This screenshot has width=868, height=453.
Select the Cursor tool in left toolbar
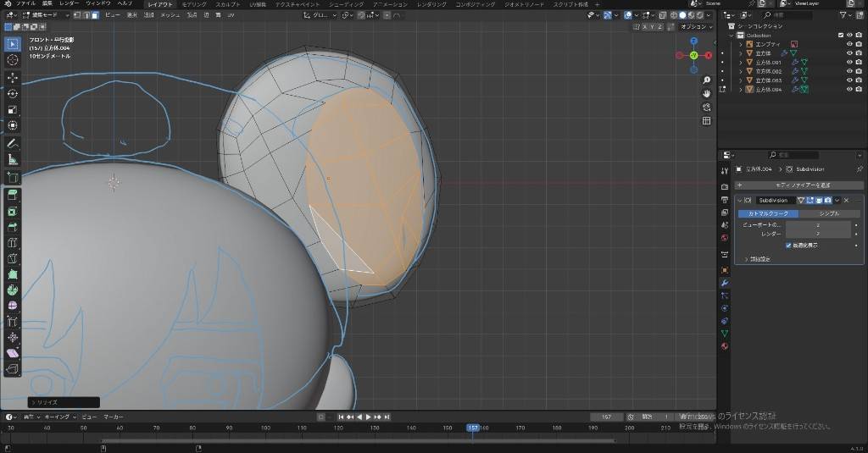[13, 60]
